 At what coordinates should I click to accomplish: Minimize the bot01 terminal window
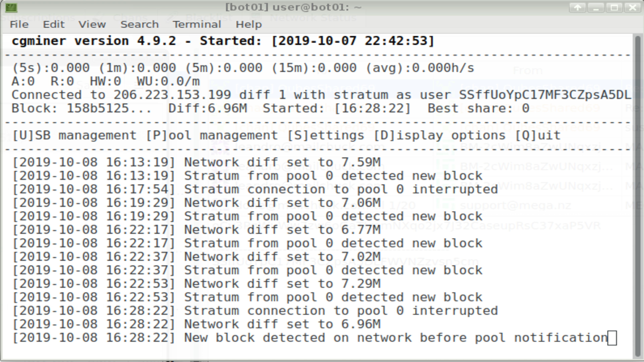pyautogui.click(x=596, y=8)
